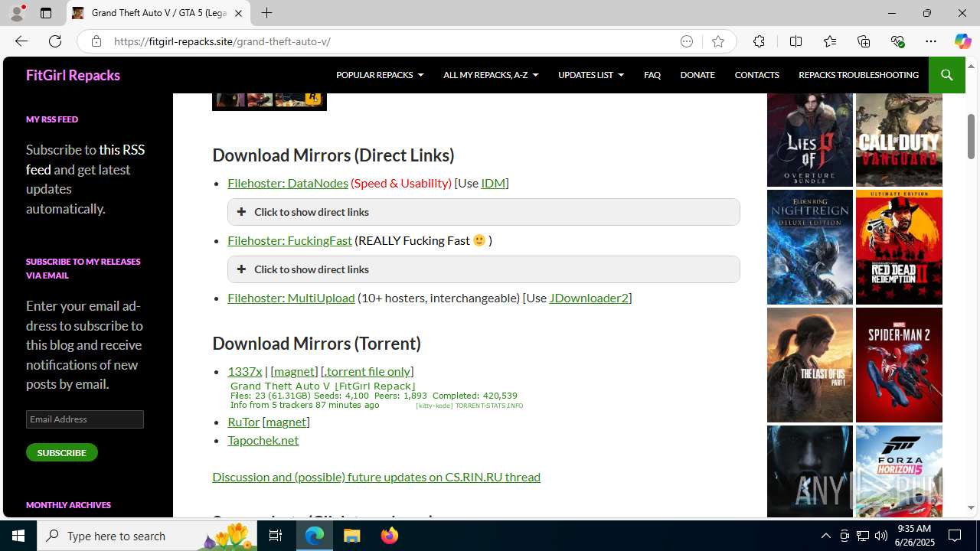Click the Edge profile avatar icon
The image size is (980, 551).
17,13
